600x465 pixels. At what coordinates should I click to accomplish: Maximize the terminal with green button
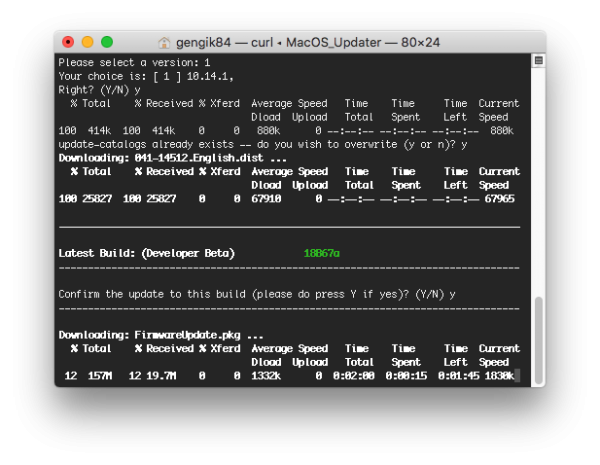point(107,42)
